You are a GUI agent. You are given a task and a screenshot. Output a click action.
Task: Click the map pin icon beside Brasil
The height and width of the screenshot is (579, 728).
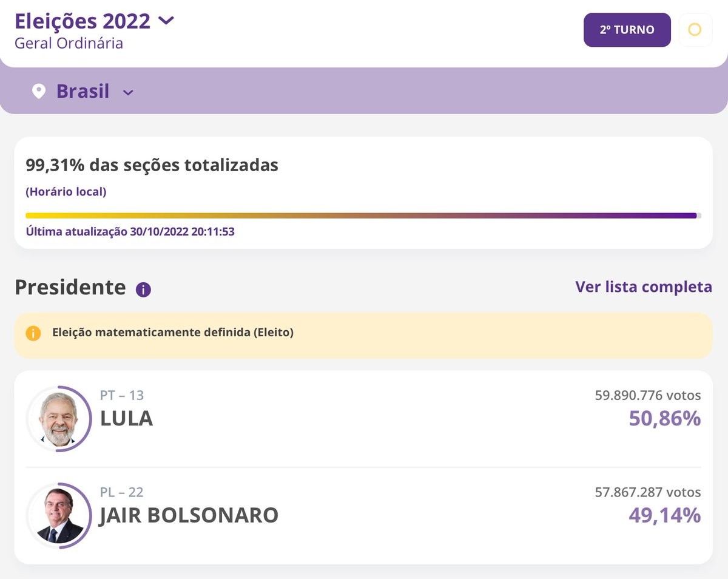tap(39, 92)
